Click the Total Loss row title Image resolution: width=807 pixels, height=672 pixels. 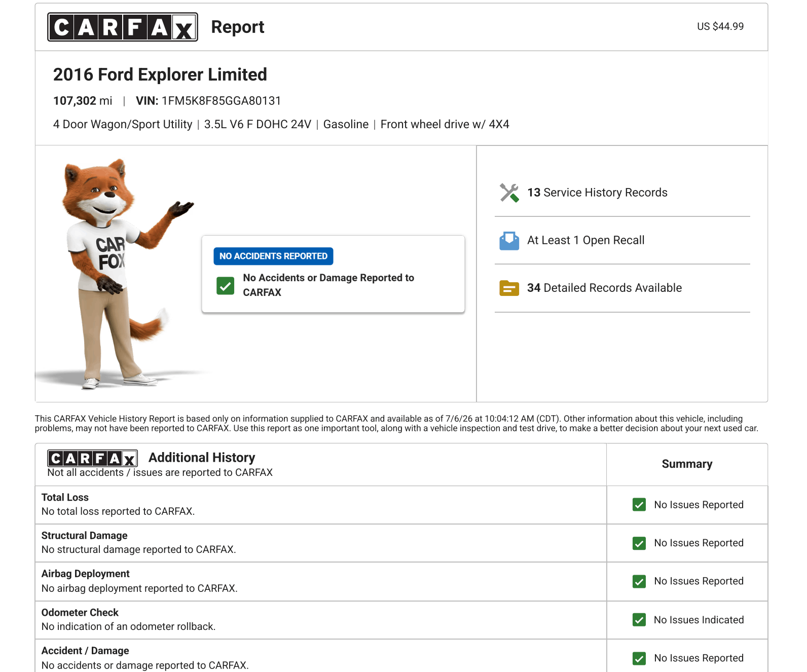pyautogui.click(x=65, y=497)
